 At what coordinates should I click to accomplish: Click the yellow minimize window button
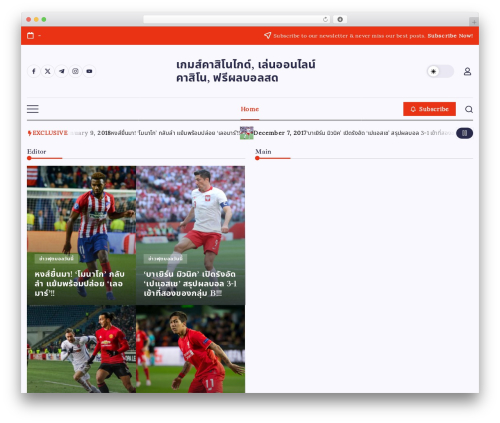click(36, 19)
